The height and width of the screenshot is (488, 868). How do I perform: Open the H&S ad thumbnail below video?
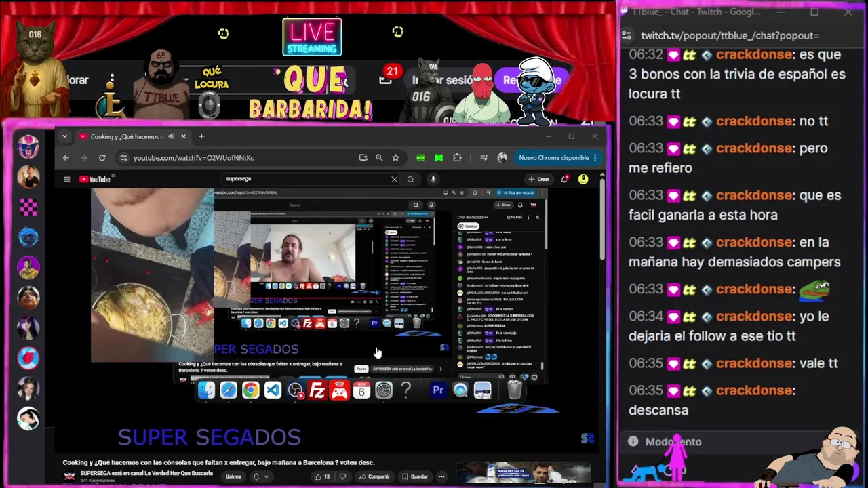tap(523, 472)
